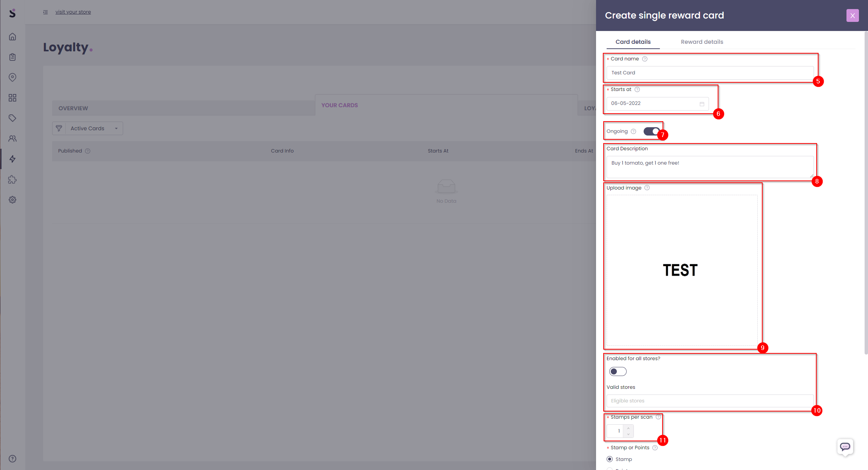Open the Home sidebar icon

pyautogui.click(x=12, y=37)
